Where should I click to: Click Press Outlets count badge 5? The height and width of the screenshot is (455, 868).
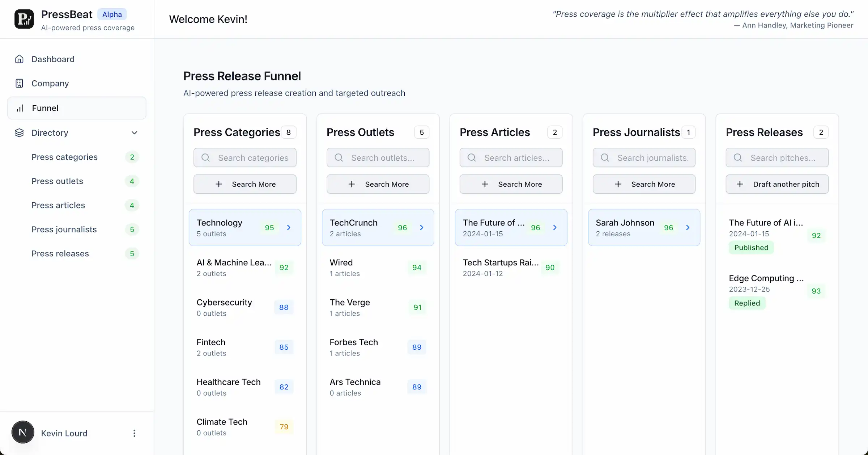pos(422,132)
